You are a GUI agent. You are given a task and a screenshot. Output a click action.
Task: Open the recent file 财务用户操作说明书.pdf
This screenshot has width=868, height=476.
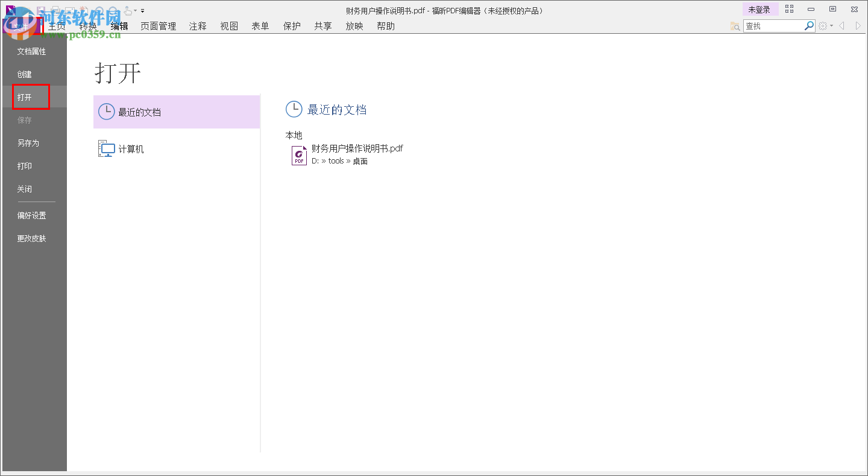click(x=356, y=148)
